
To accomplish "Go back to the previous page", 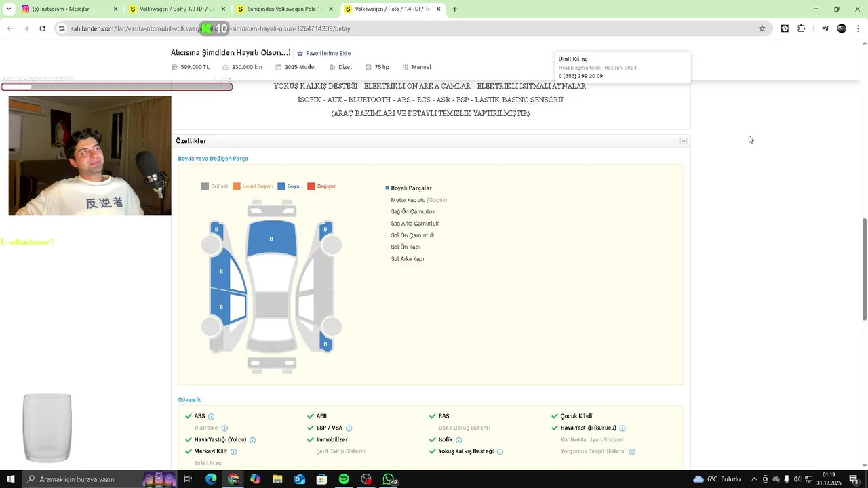I will pyautogui.click(x=10, y=28).
